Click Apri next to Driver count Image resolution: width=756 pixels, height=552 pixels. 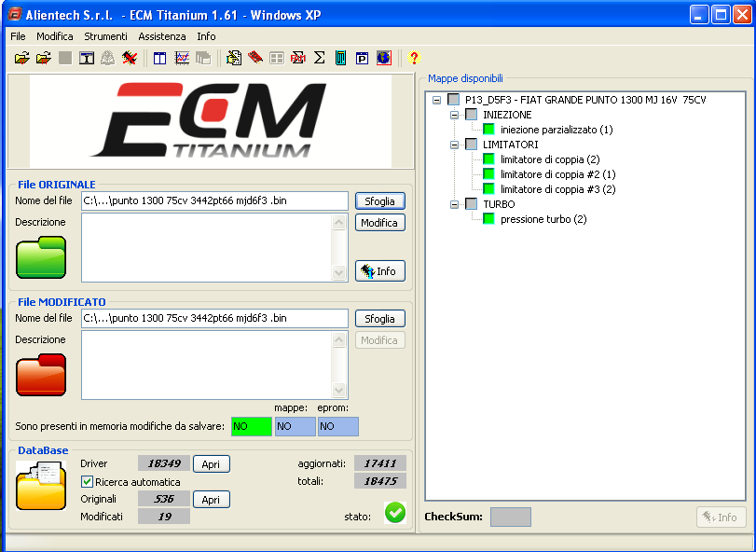(212, 464)
